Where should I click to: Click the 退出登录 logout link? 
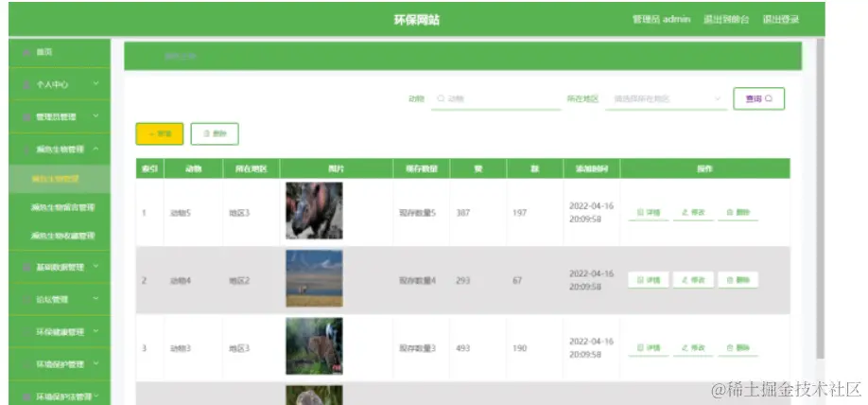(780, 19)
